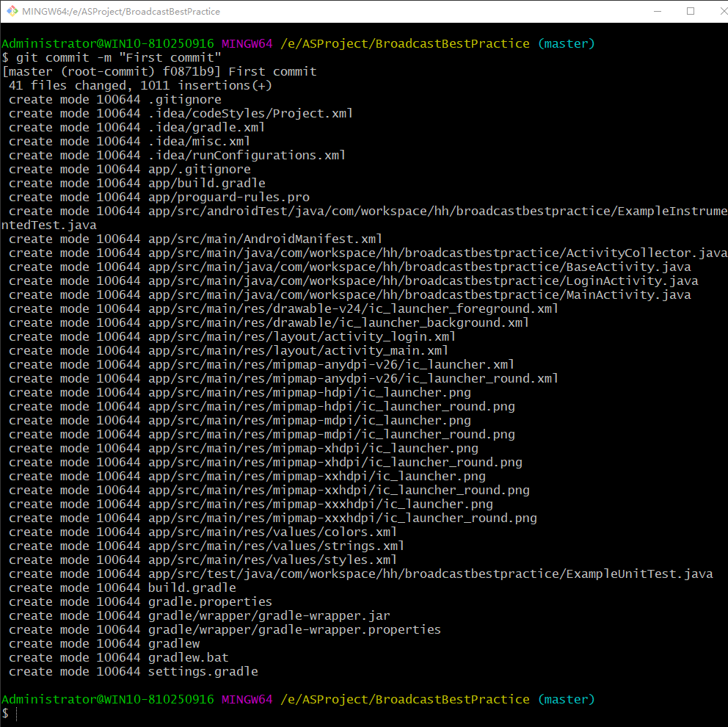Click the mipmap-anydpi-v26/ic_launcher.xml line
The height and width of the screenshot is (727, 728).
(261, 364)
